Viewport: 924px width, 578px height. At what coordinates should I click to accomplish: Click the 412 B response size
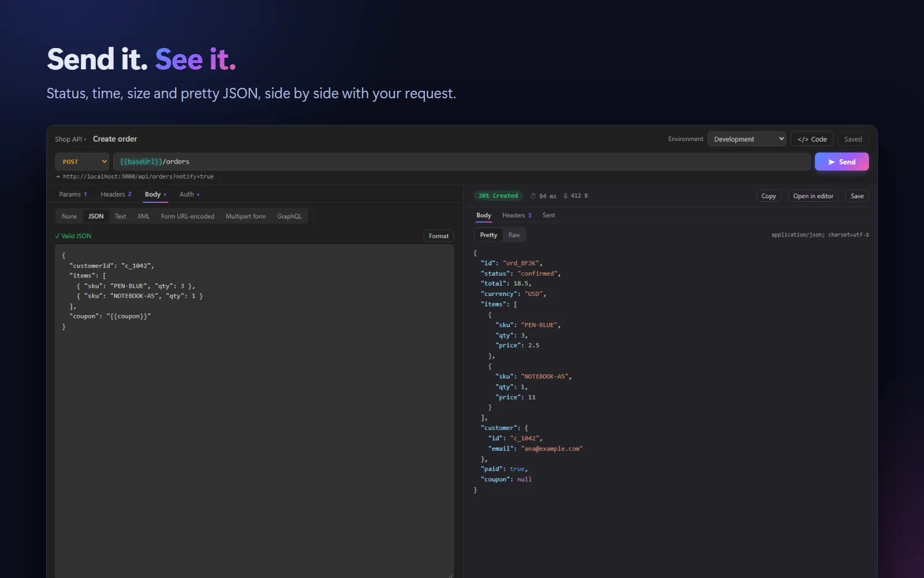click(576, 196)
